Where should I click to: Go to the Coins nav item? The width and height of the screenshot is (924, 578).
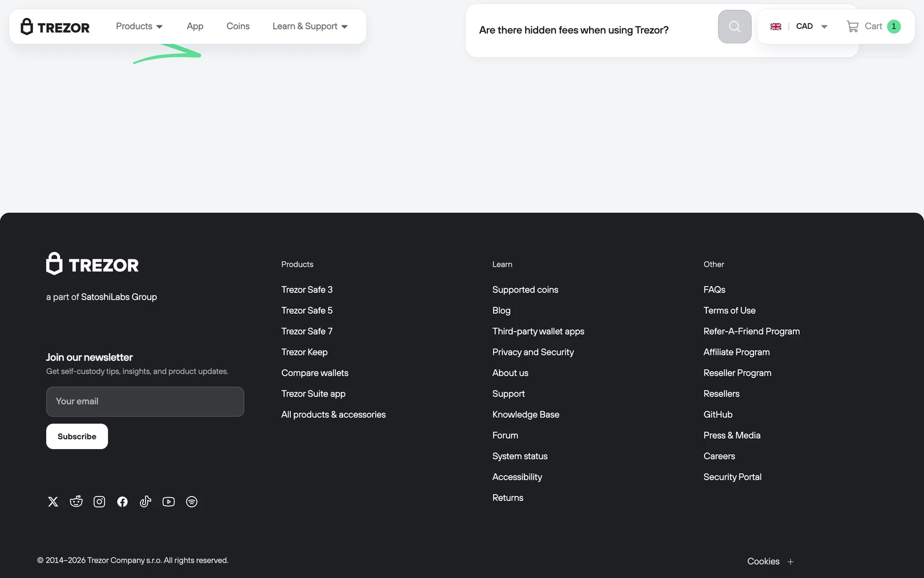(x=238, y=27)
